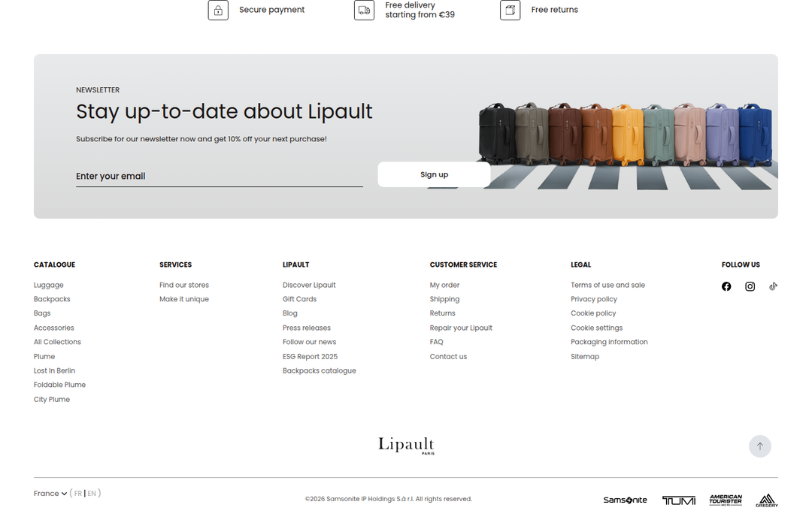
Task: Open Packaging information link
Action: pos(609,342)
